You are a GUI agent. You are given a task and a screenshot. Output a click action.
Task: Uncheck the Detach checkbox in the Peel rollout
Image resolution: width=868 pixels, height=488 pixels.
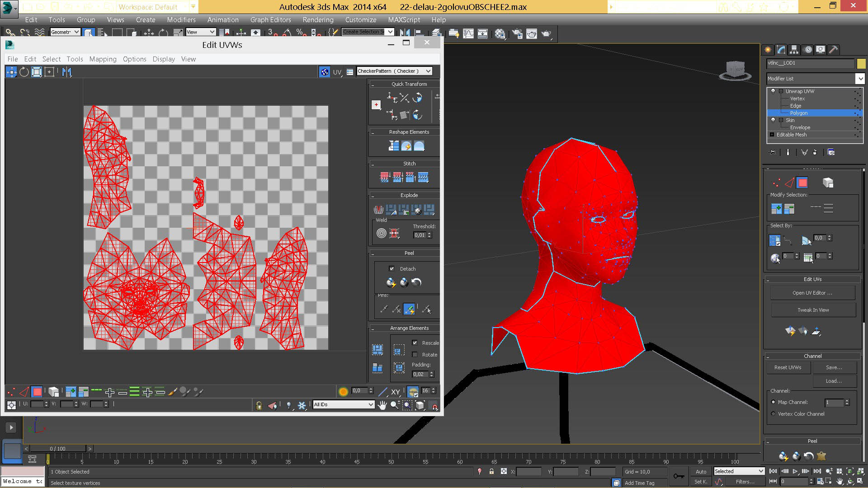click(392, 268)
